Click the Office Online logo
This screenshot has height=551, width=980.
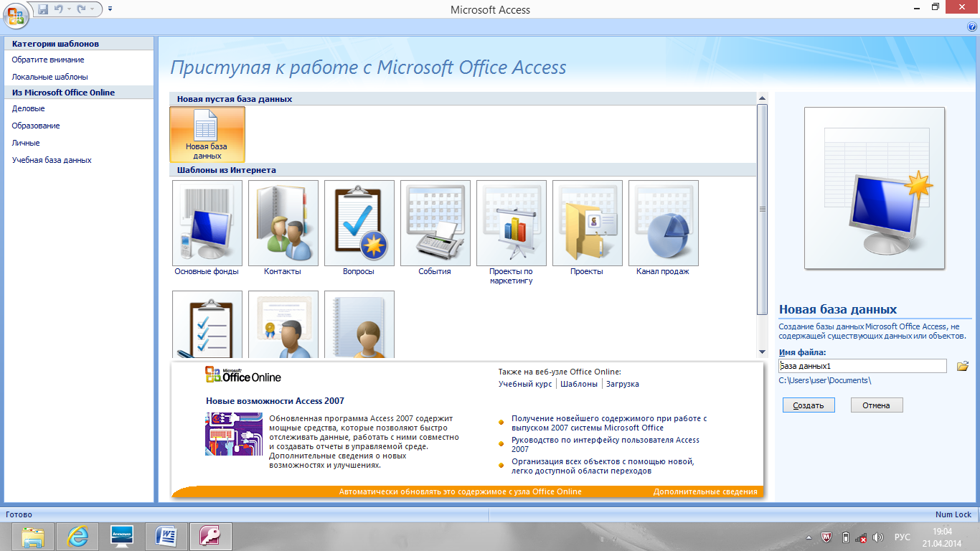point(243,375)
